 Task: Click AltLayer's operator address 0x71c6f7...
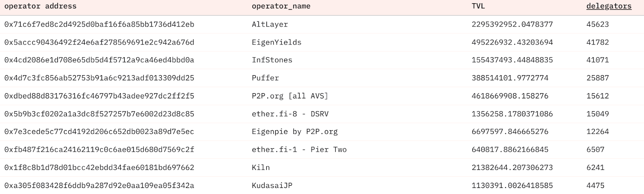tap(99, 24)
